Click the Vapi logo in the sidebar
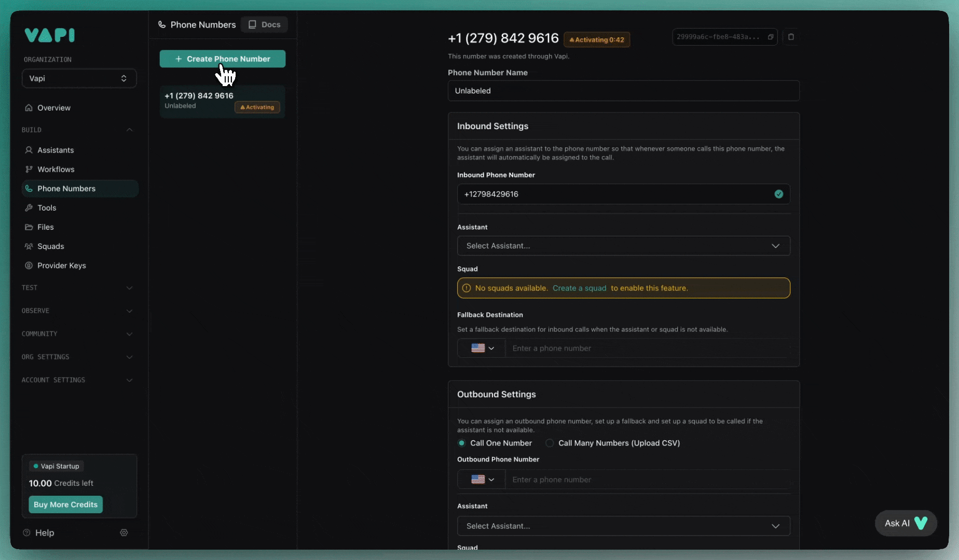 point(50,35)
